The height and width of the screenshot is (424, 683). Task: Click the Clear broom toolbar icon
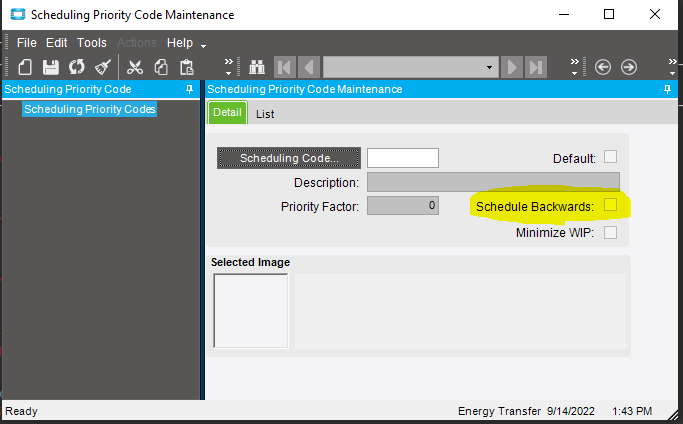103,67
